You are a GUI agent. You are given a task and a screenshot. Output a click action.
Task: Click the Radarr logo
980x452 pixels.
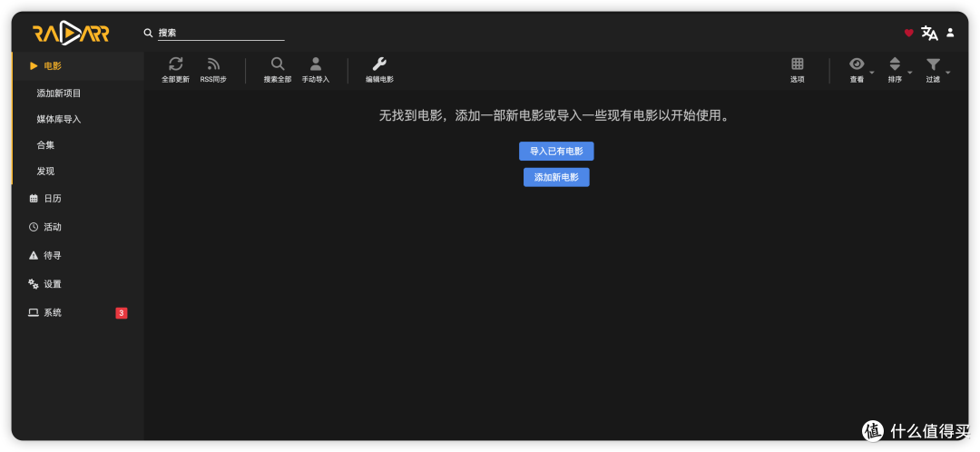pos(71,34)
